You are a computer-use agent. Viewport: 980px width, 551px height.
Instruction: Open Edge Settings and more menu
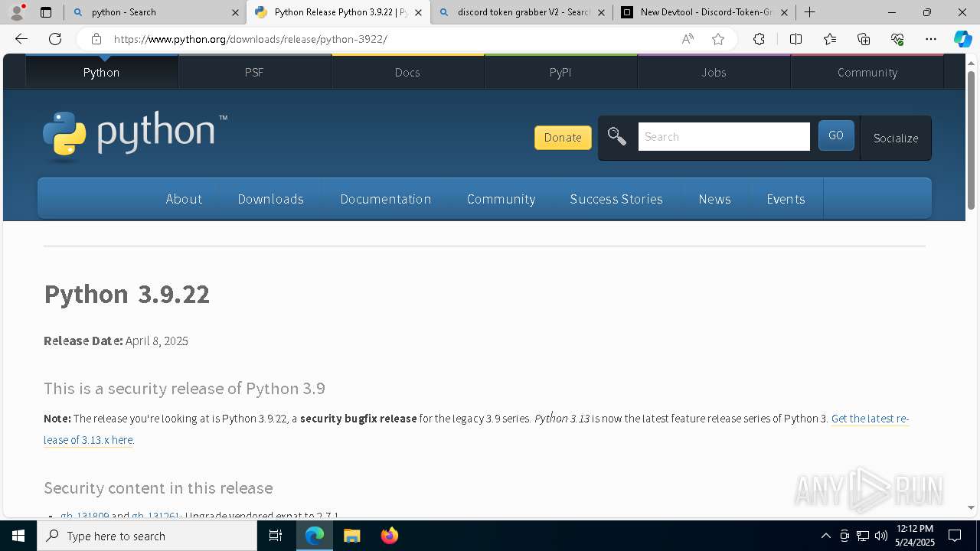point(931,39)
